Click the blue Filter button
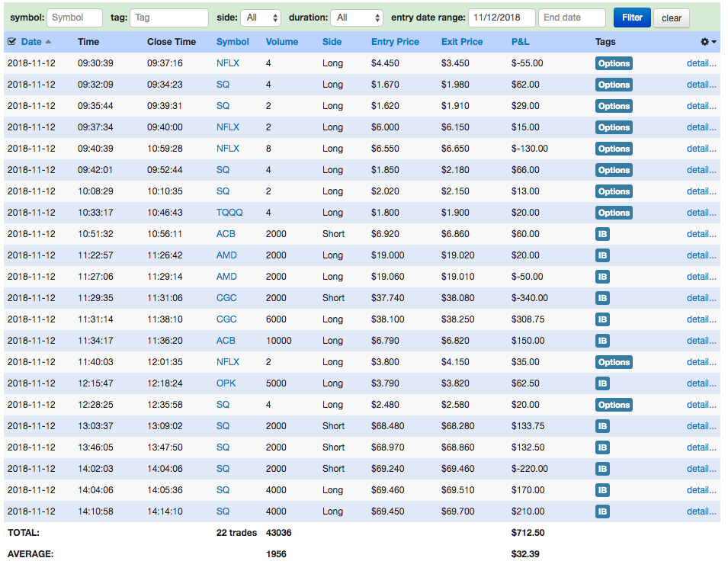Screen dimensions: 728x574 (x=632, y=18)
